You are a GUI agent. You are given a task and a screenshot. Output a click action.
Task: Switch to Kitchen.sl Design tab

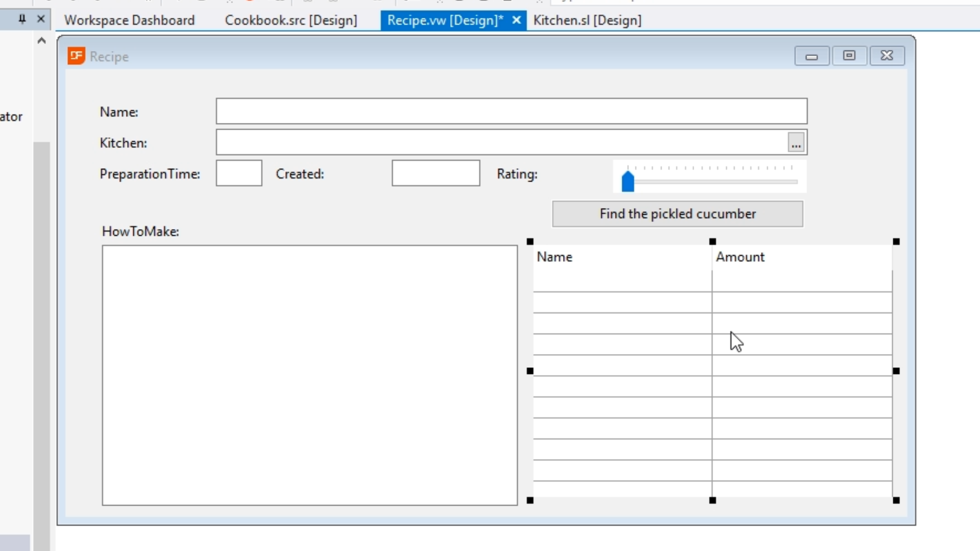click(x=587, y=20)
